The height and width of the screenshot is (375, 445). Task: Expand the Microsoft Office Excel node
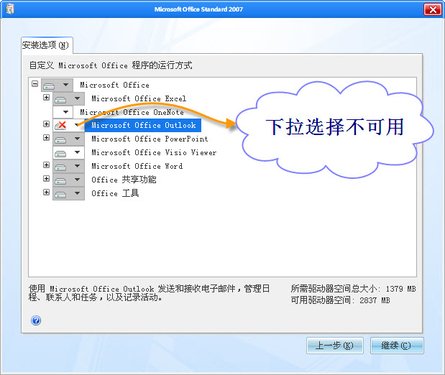point(46,97)
